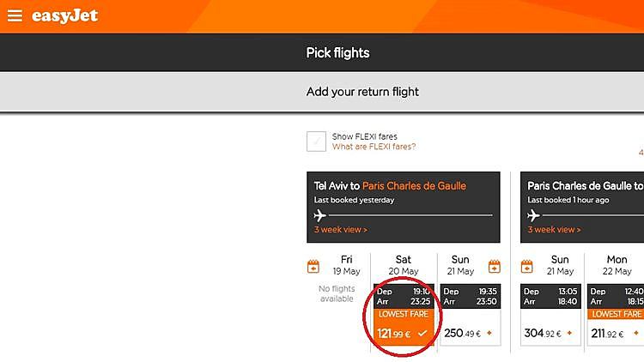Click the checkmark on the selected 121.99 € fare
The width and height of the screenshot is (644, 362).
[x=422, y=333]
